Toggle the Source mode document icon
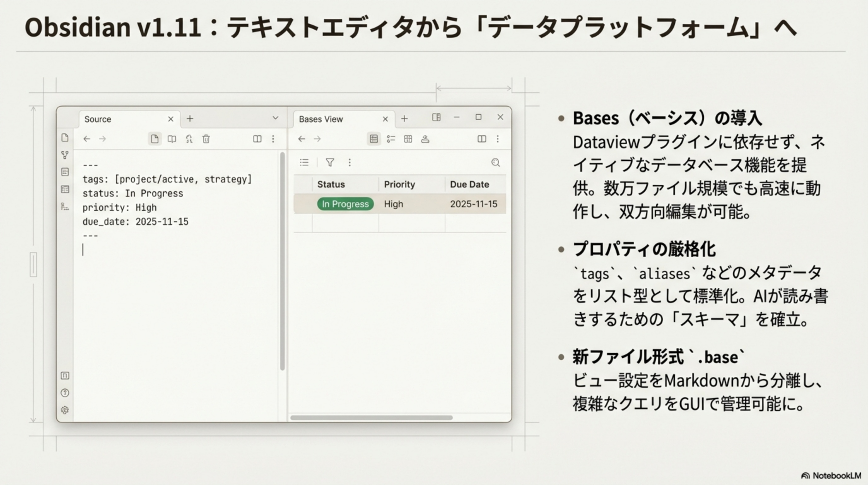This screenshot has width=868, height=485. (155, 139)
